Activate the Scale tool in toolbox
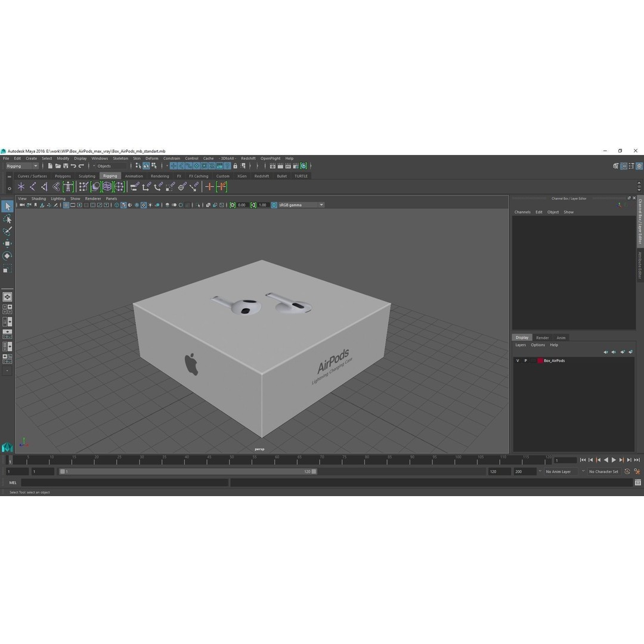This screenshot has width=644, height=644. pyautogui.click(x=7, y=268)
